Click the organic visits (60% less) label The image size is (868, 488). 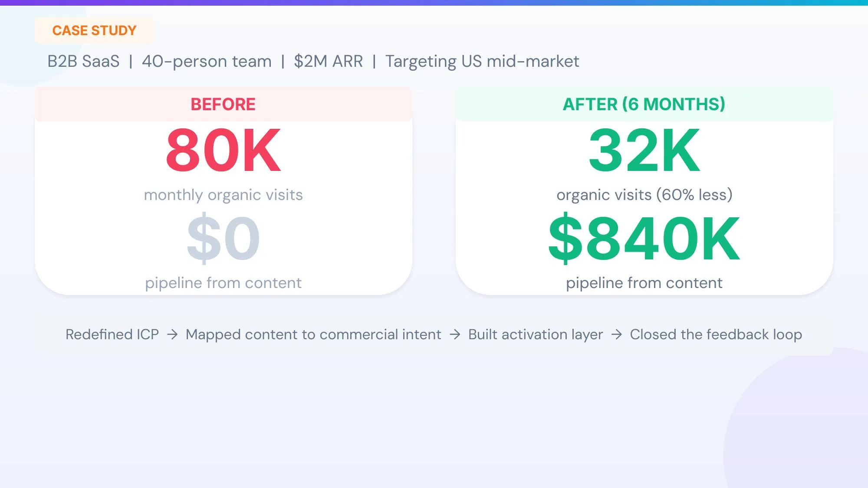pyautogui.click(x=644, y=195)
